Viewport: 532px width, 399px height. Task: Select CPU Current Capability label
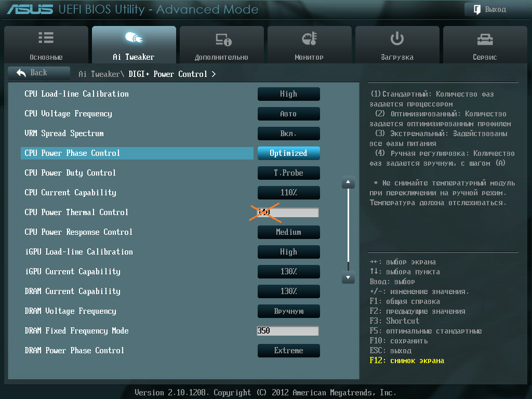pos(70,192)
